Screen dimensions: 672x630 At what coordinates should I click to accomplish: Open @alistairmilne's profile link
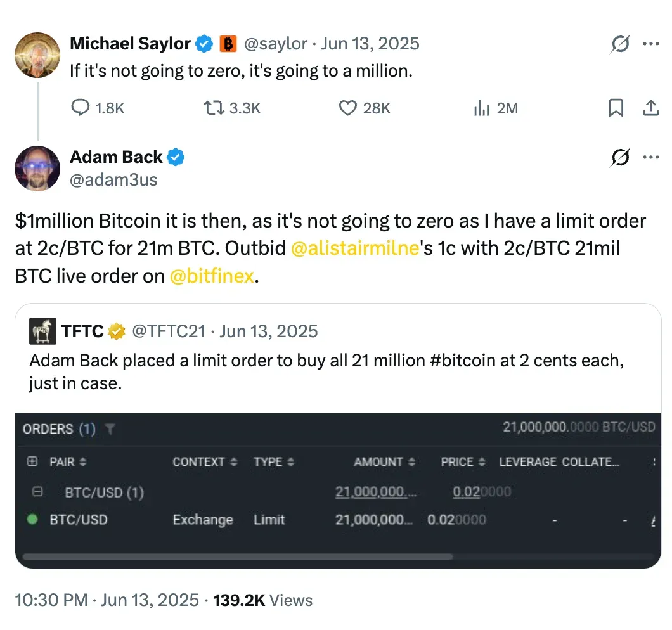[355, 248]
